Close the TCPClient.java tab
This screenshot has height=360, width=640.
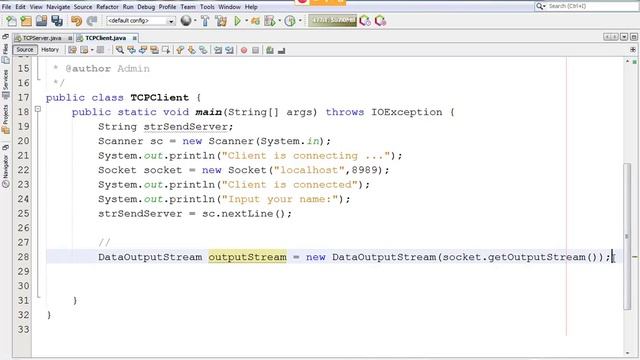[134, 38]
